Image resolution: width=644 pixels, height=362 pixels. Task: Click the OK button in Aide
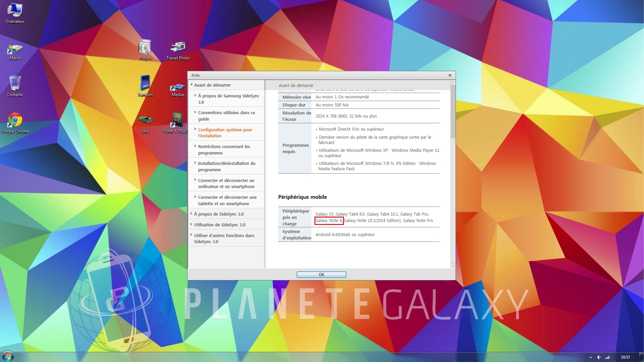coord(321,275)
